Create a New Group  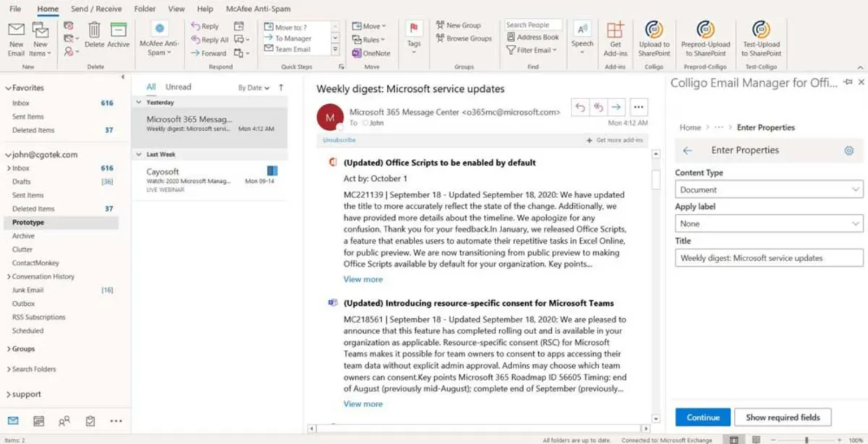pyautogui.click(x=458, y=25)
